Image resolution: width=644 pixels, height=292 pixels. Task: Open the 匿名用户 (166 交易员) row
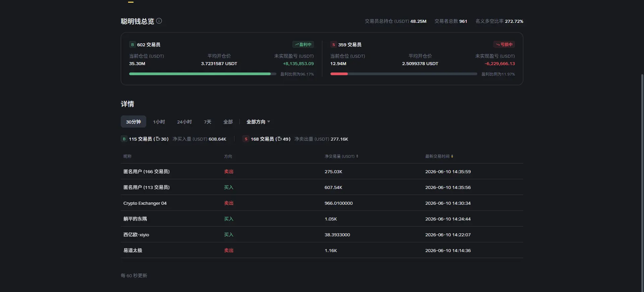(322, 172)
